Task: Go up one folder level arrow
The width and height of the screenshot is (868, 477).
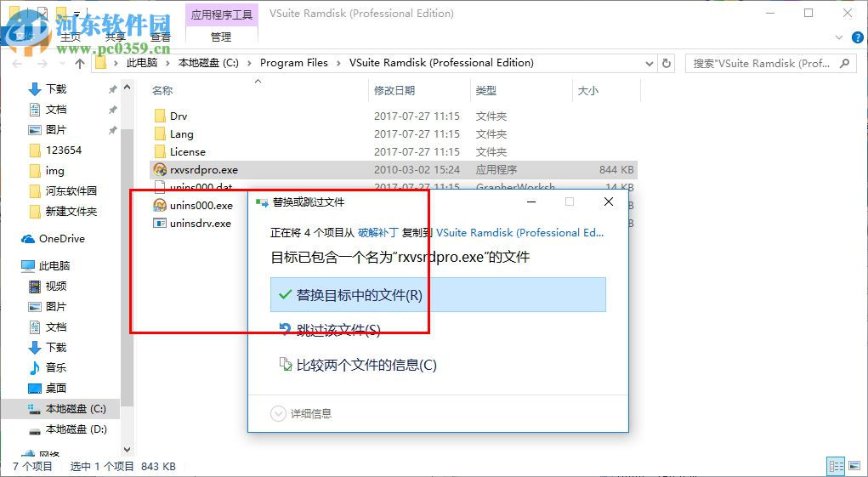Action: point(80,64)
